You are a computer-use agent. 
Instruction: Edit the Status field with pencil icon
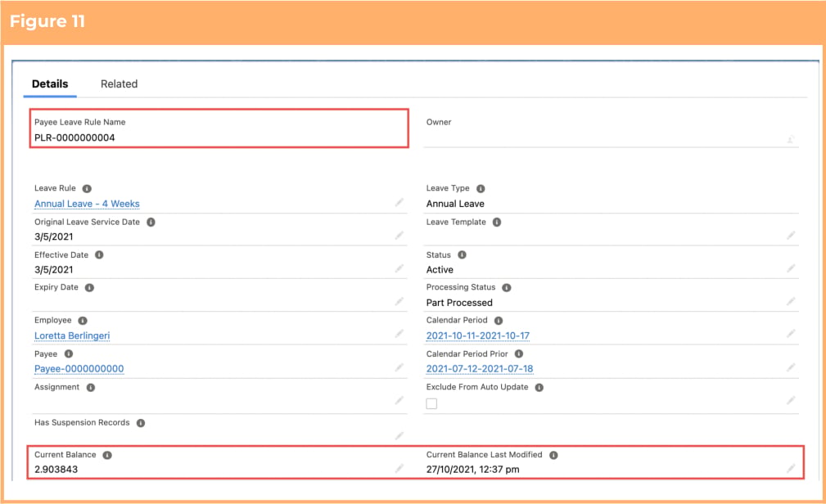pyautogui.click(x=791, y=268)
